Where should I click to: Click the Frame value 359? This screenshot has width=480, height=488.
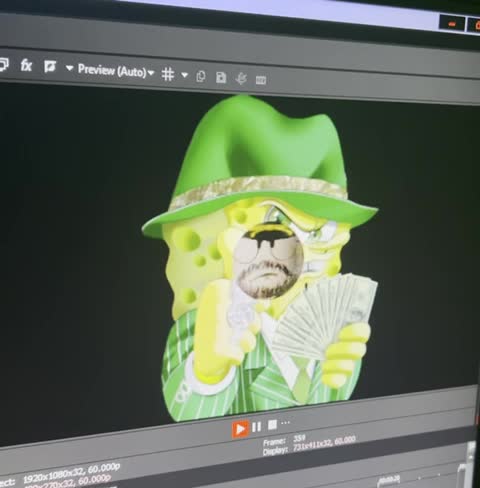(299, 439)
